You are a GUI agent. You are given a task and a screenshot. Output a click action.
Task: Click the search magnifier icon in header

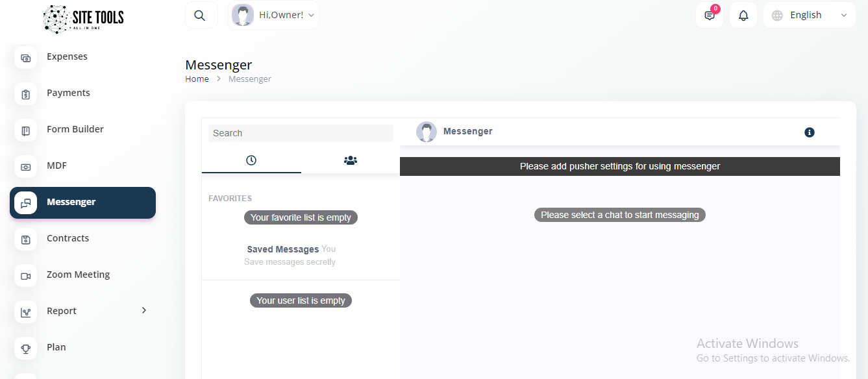pyautogui.click(x=200, y=16)
